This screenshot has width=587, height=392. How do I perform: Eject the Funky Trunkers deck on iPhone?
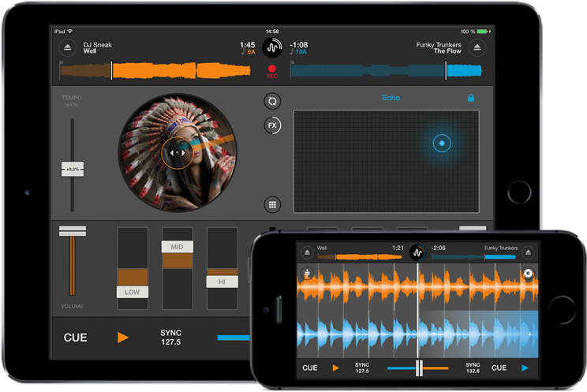pos(528,252)
